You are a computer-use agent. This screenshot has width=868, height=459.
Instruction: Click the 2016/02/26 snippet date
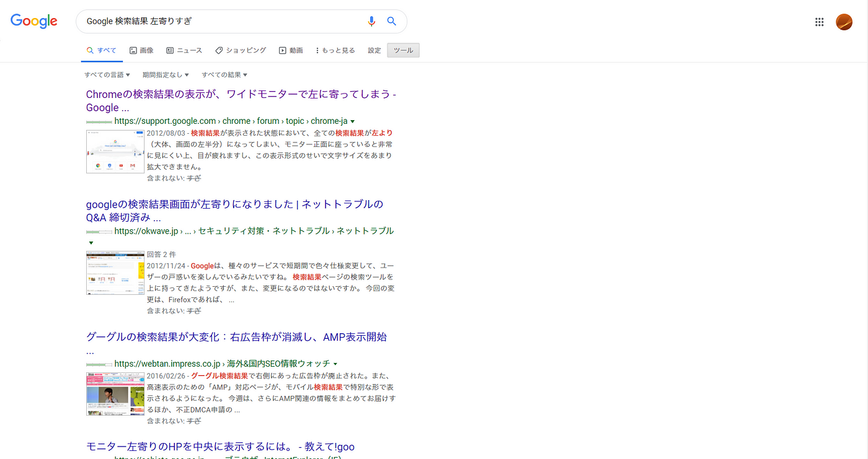[165, 376]
